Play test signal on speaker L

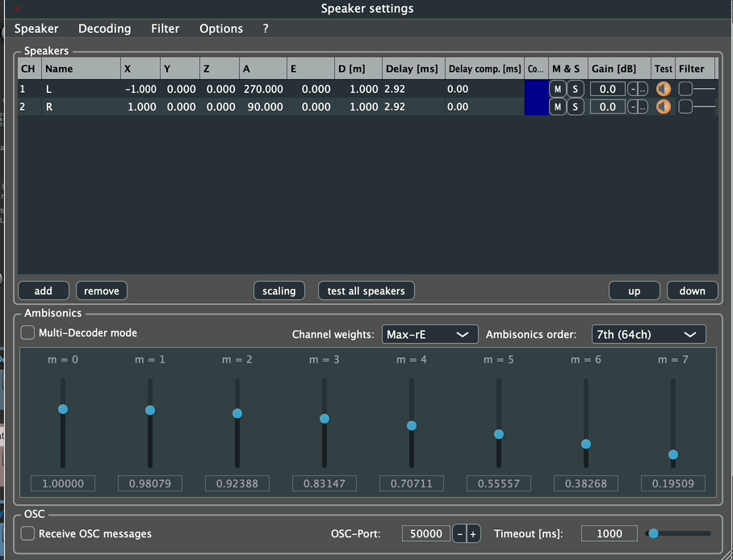[663, 89]
